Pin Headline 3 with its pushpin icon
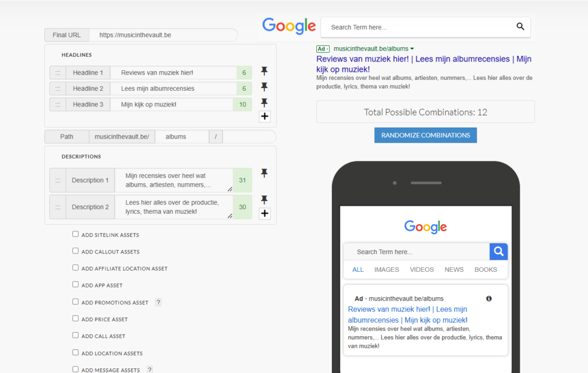 (x=264, y=103)
